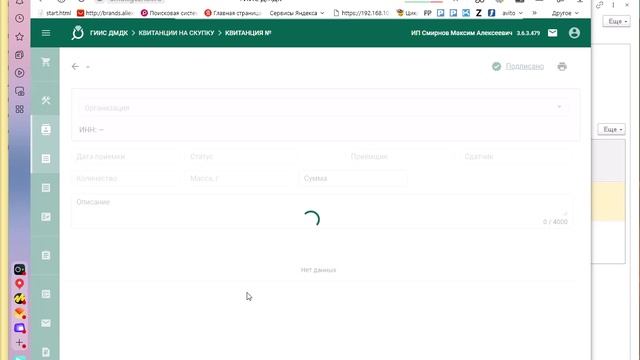Open start.html bookmark
This screenshot has width=640, height=360.
(55, 13)
